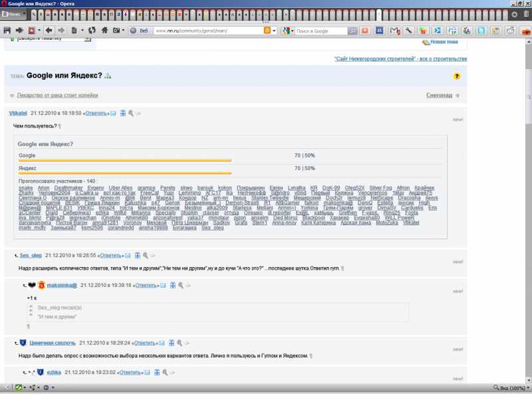Click the Reddit alien toolbar icon
The height and width of the screenshot is (394, 532).
pos(510,31)
